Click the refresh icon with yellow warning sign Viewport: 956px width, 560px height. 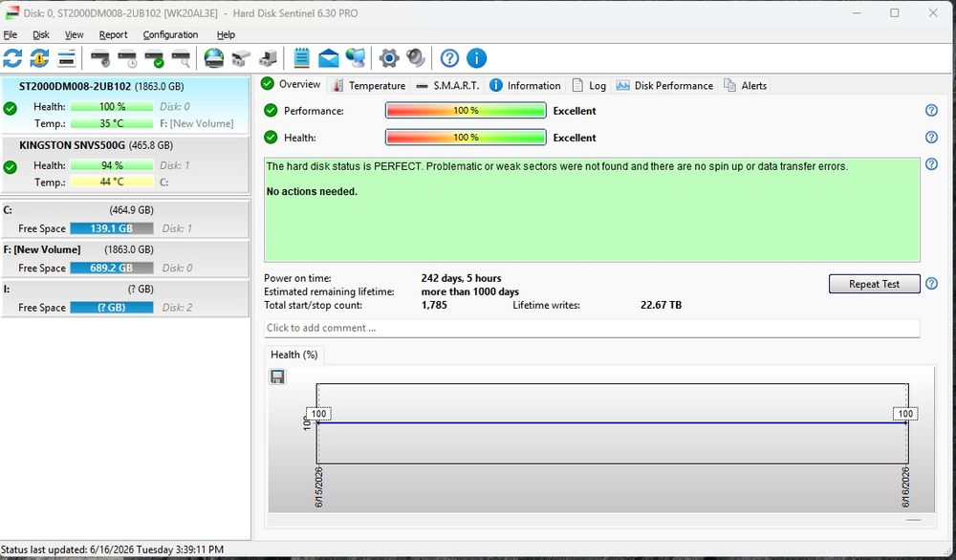pos(39,58)
